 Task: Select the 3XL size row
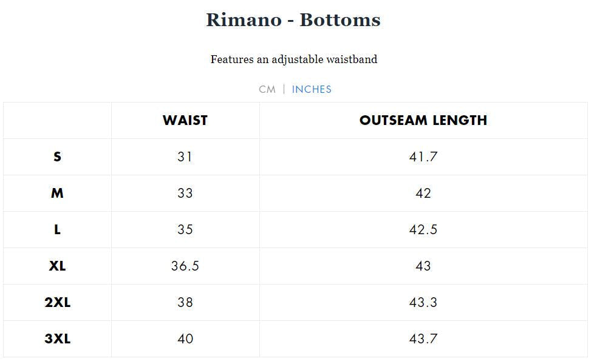tap(57, 339)
